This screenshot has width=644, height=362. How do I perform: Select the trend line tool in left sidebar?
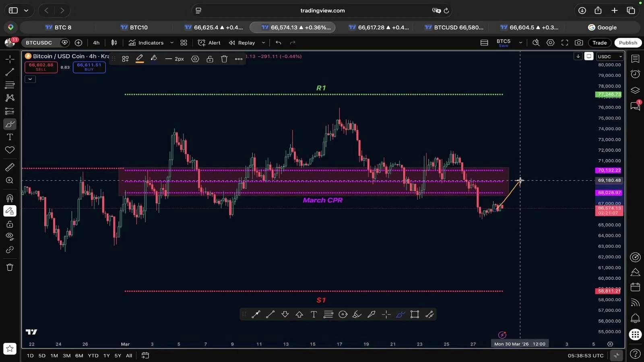coord(10,72)
